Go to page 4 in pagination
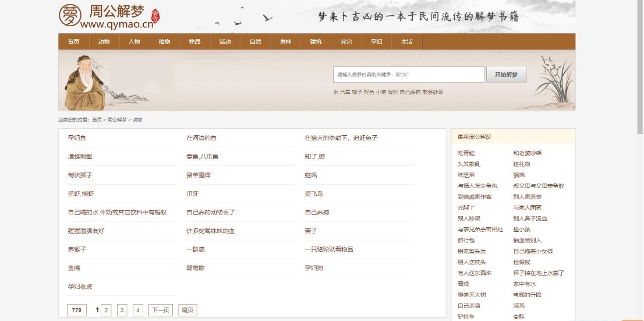Image resolution: width=644 pixels, height=321 pixels. [138, 311]
